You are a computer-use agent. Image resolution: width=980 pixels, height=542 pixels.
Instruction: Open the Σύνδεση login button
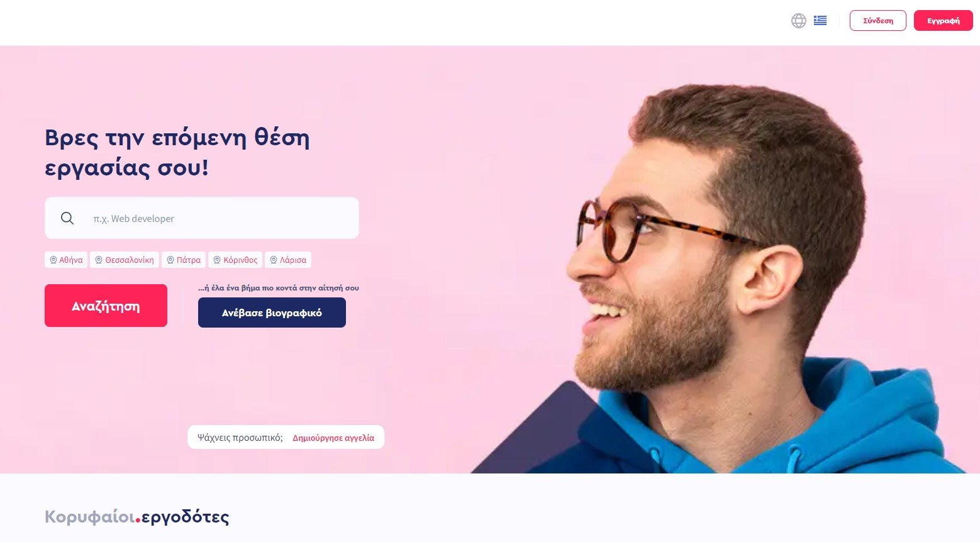[878, 21]
